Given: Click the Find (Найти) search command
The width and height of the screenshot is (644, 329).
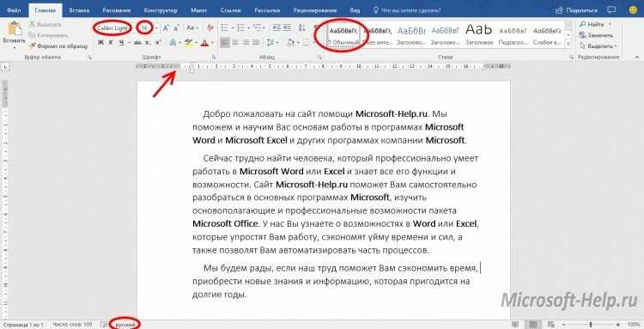Looking at the screenshot, I should [x=592, y=25].
